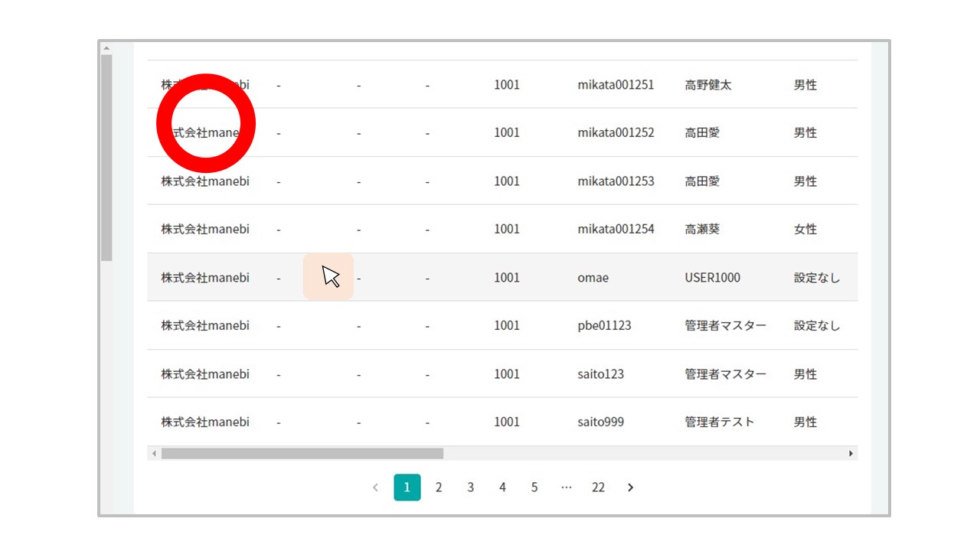The image size is (980, 551).
Task: Open page 4 in pagination
Action: tap(502, 487)
